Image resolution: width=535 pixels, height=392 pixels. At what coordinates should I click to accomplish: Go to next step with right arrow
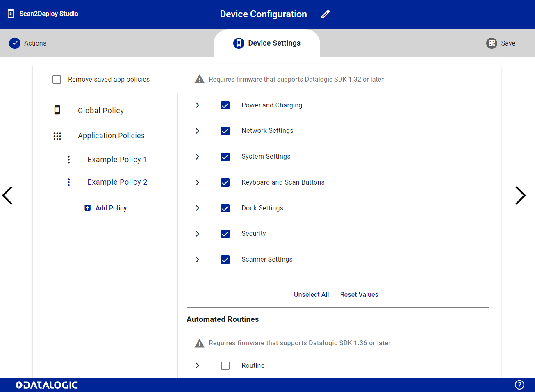(x=520, y=196)
